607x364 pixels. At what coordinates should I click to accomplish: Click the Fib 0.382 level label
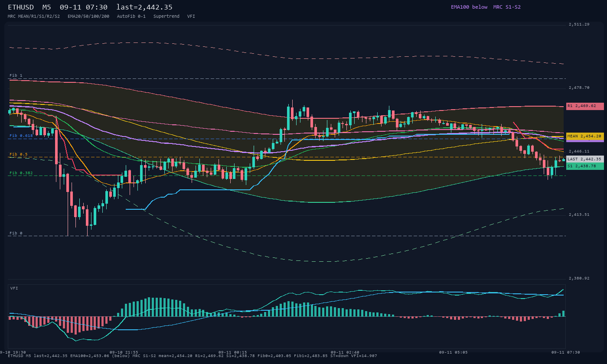(x=21, y=173)
